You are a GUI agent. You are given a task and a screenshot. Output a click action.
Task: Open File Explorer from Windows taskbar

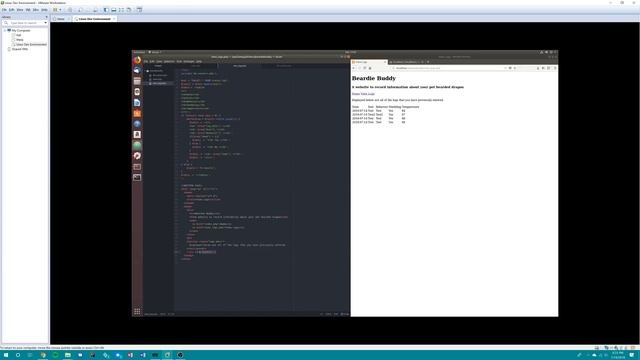pos(68,355)
